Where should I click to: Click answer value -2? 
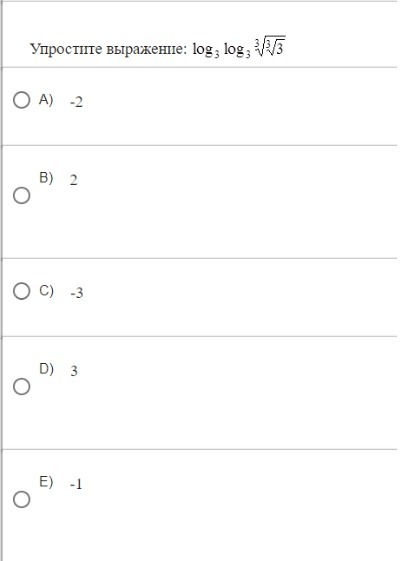tap(76, 102)
